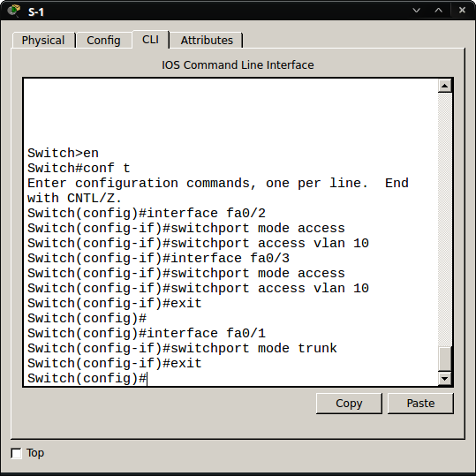Screen dimensions: 476x476
Task: Click the scrollbar down arrow in CLI
Action: point(445,379)
